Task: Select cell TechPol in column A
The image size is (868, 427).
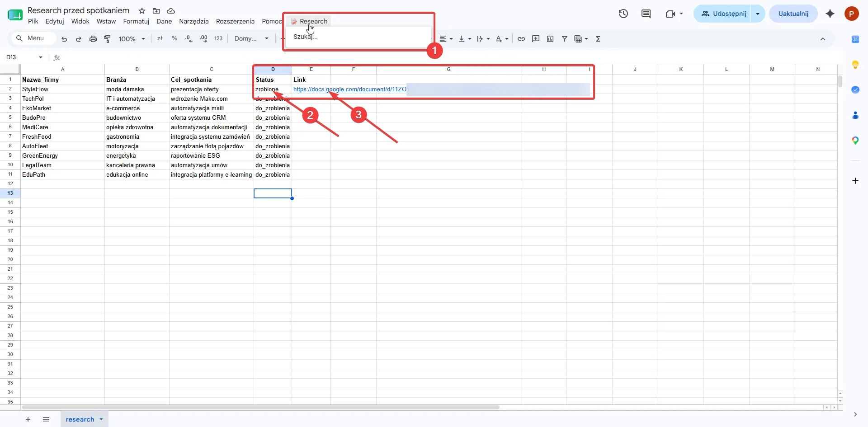Action: point(62,99)
